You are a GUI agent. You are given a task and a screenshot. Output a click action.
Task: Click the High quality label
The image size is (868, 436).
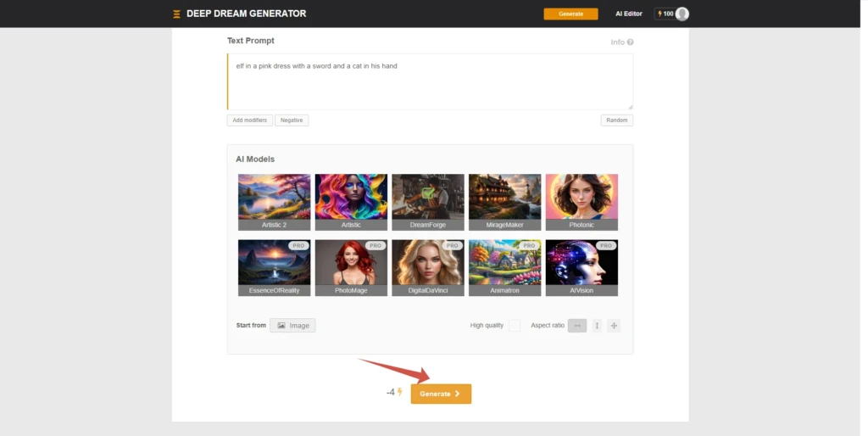(487, 325)
